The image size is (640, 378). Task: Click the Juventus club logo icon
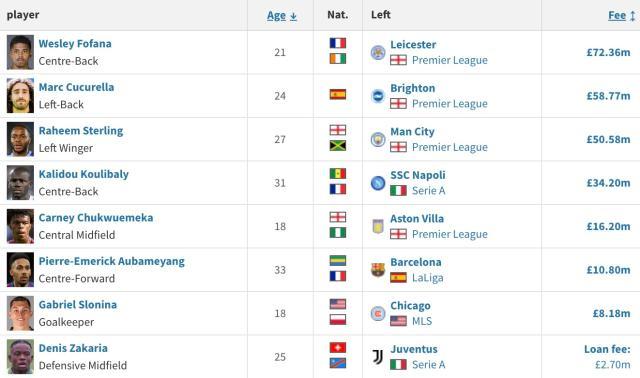(x=378, y=357)
